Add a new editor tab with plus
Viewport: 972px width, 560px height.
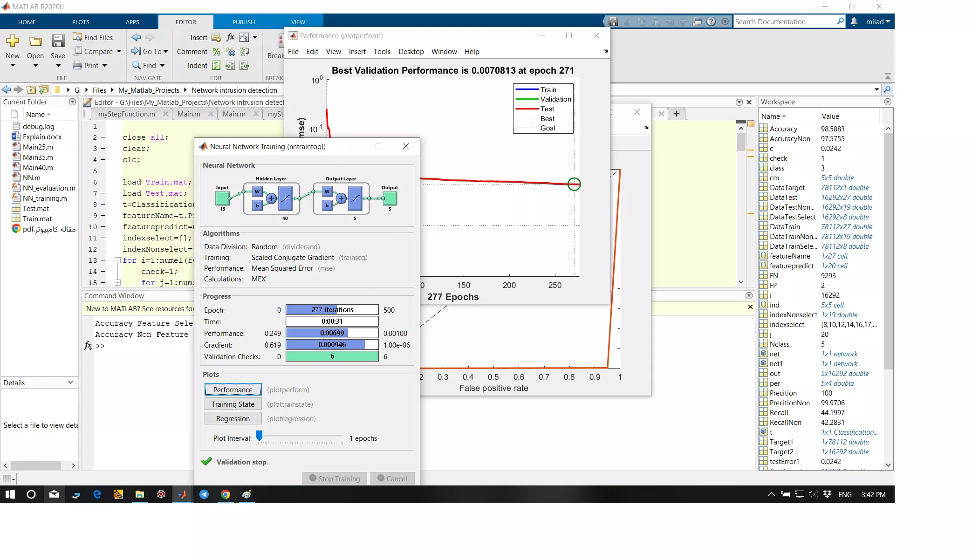(677, 114)
